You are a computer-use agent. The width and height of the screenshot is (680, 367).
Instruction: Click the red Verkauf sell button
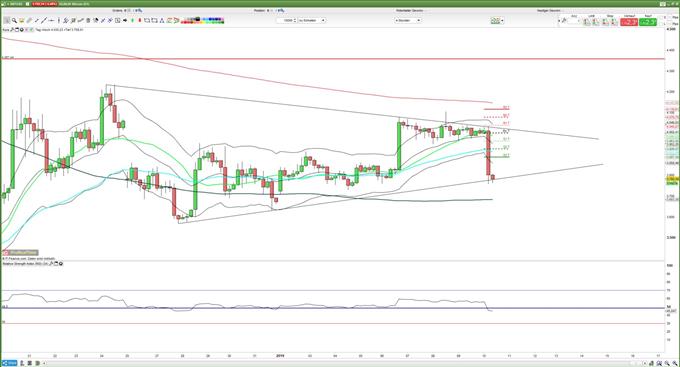[628, 22]
